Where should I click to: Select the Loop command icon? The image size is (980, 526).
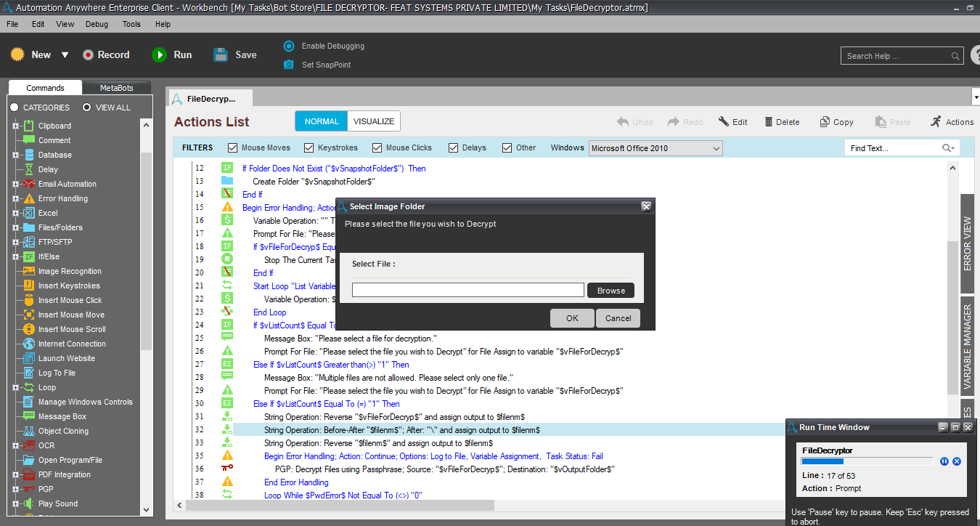(x=29, y=387)
